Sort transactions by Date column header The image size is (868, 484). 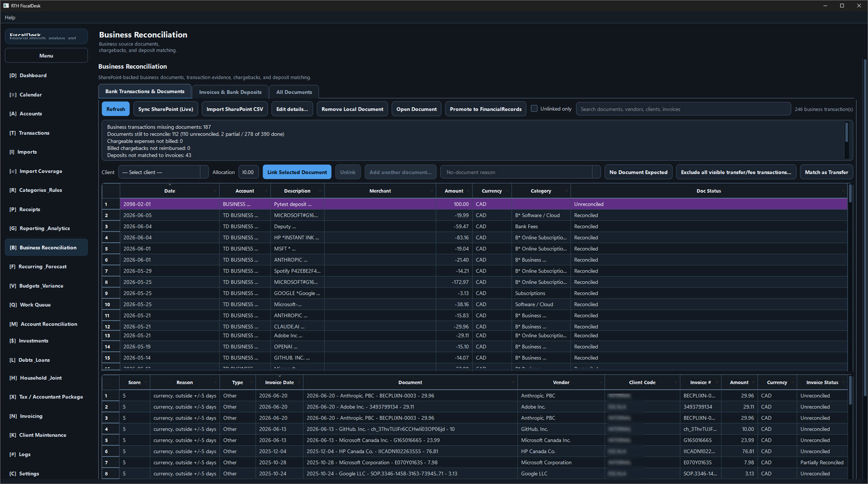point(170,191)
